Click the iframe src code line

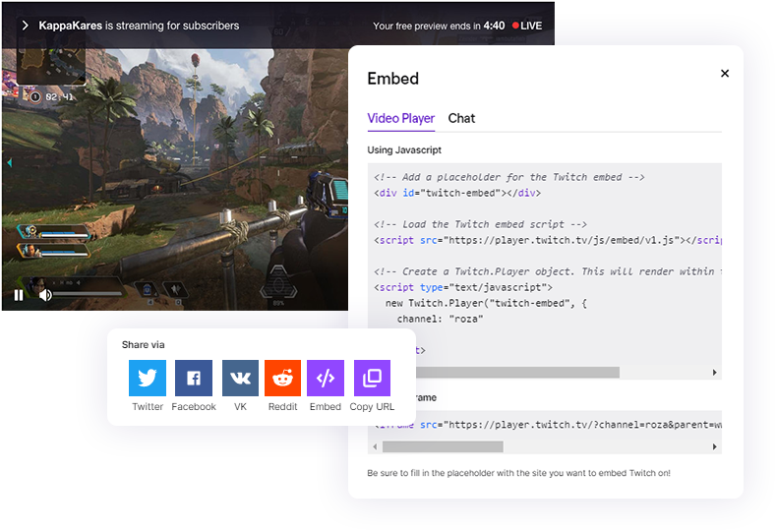548,425
